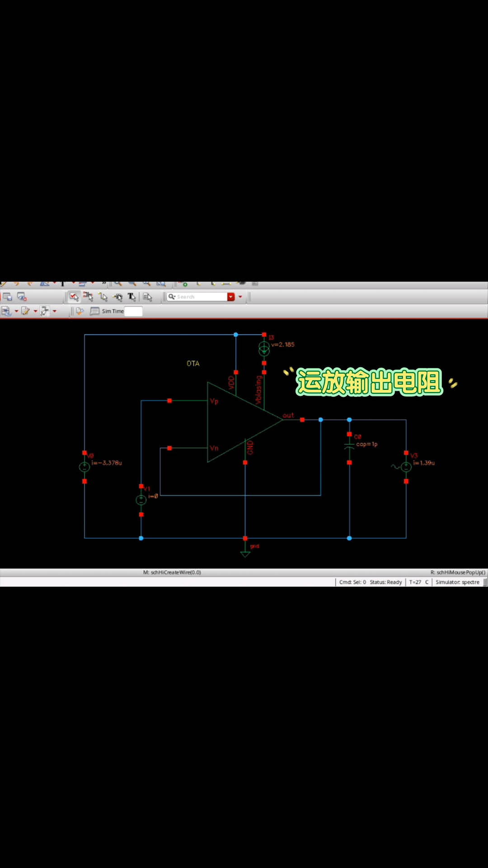This screenshot has width=488, height=868.
Task: Select the I3 current source symbol
Action: coord(264,349)
